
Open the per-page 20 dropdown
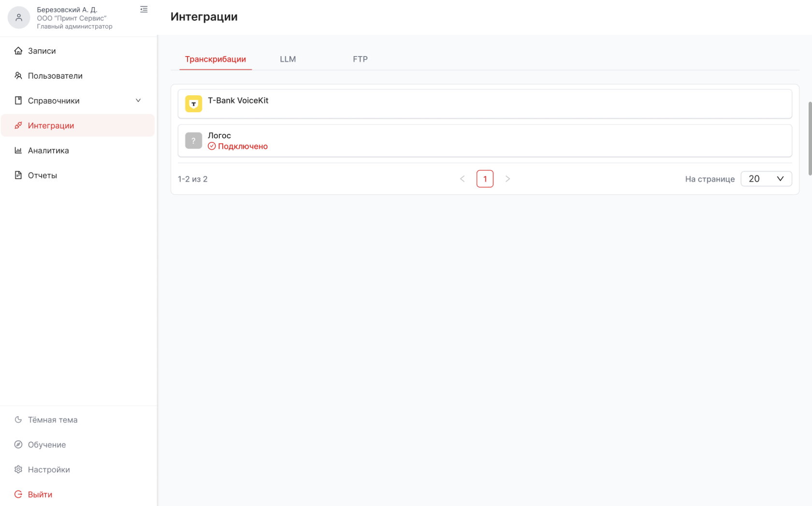[766, 179]
